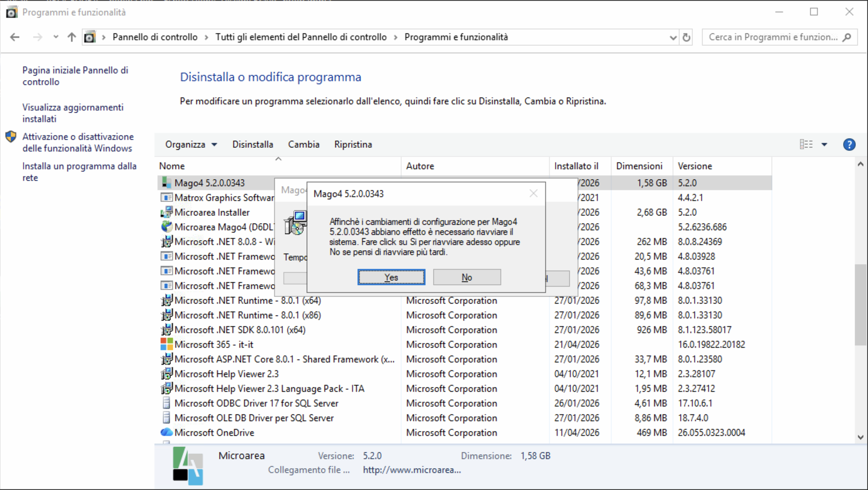Select the Help Viewer Language Pack ITA icon
Viewport: 868px width, 490px height.
[166, 388]
